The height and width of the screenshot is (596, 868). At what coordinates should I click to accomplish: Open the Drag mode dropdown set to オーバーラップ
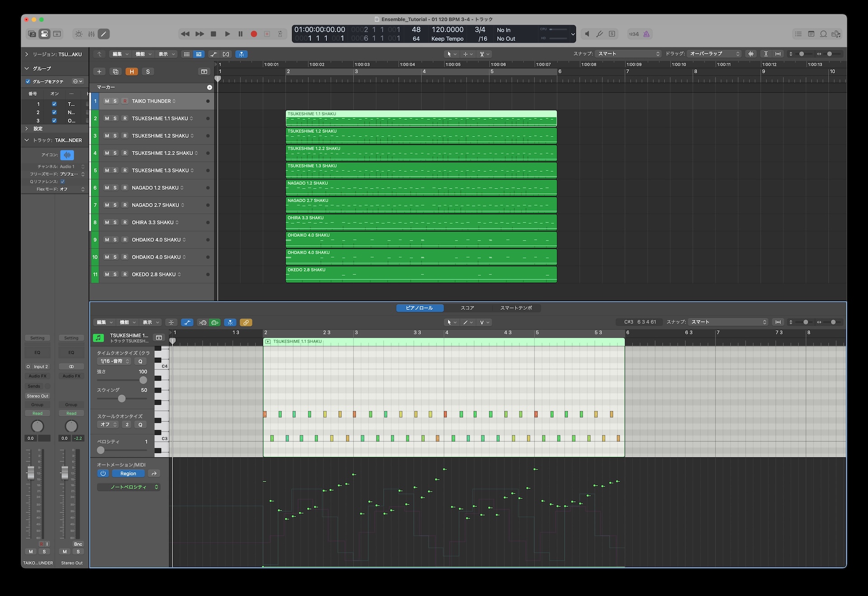[714, 54]
